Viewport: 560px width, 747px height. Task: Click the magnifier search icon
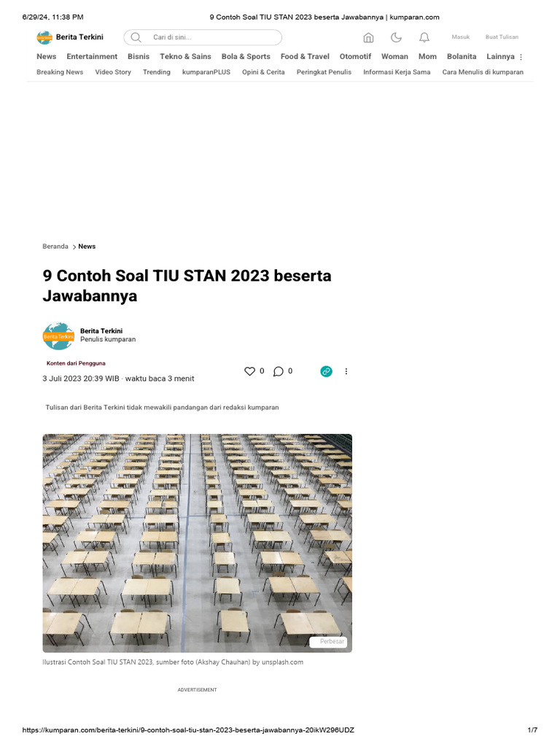pos(136,37)
